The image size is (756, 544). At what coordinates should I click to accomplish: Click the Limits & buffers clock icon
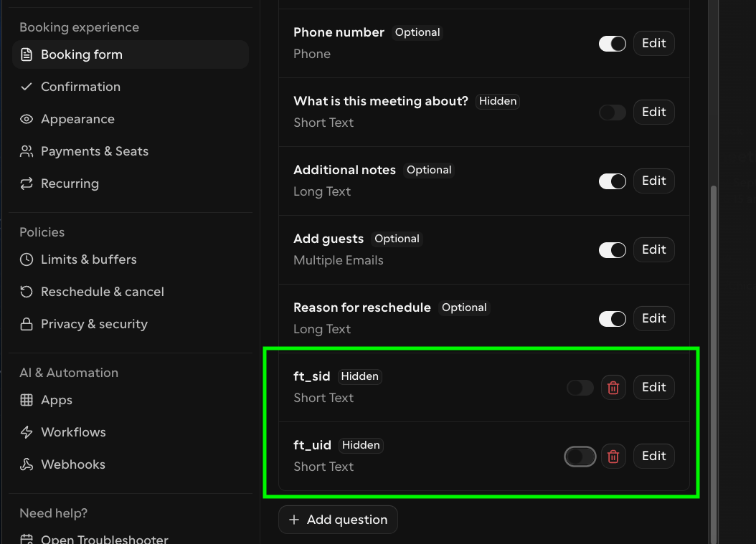pyautogui.click(x=27, y=259)
